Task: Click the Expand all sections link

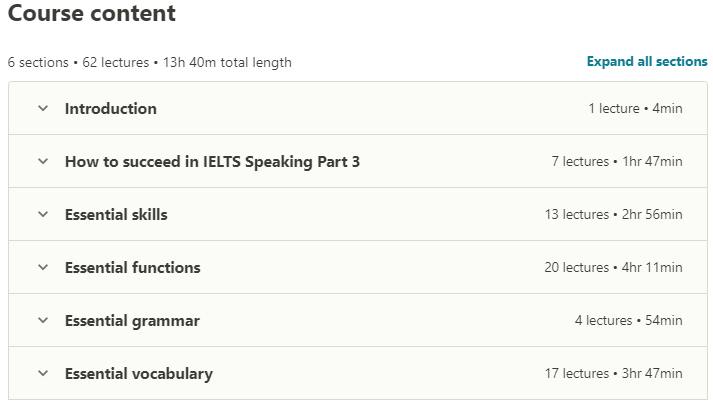Action: click(646, 62)
